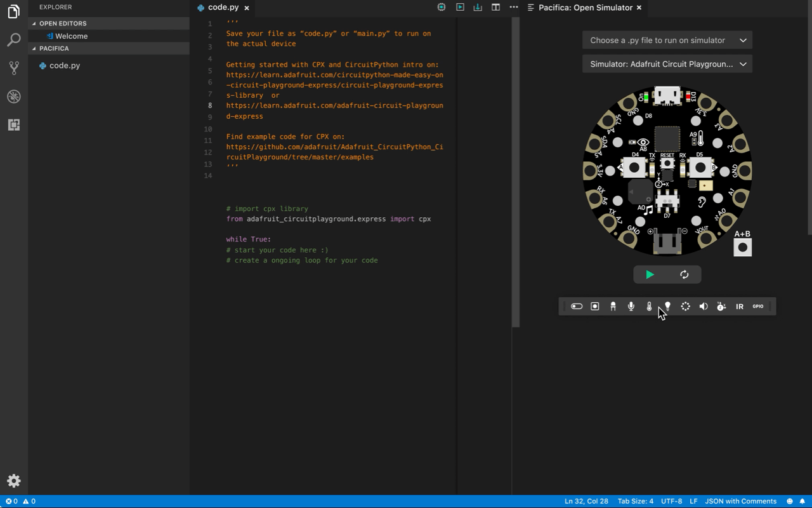Place cursor on the 'while True:' line
The width and height of the screenshot is (812, 508).
click(x=249, y=239)
